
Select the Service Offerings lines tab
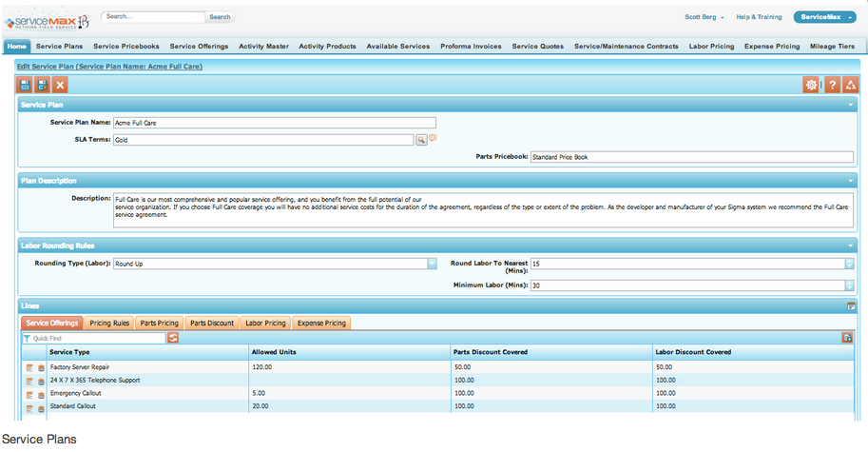point(52,323)
